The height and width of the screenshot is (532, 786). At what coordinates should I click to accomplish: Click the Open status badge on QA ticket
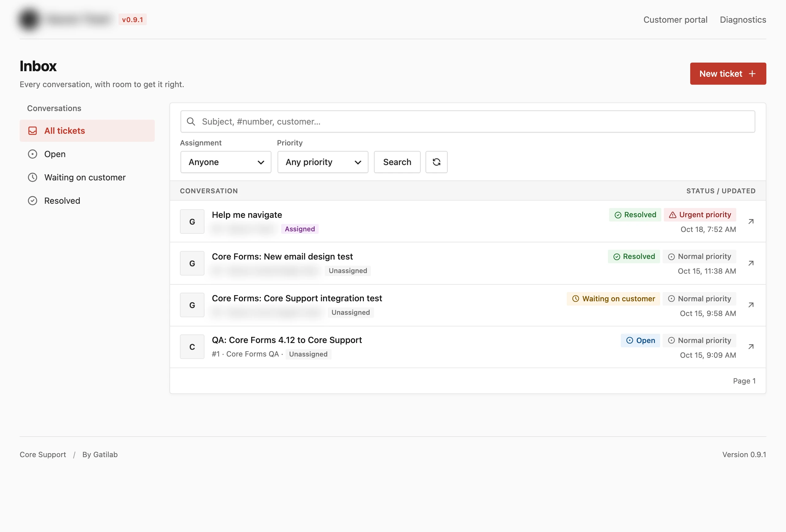pos(640,340)
